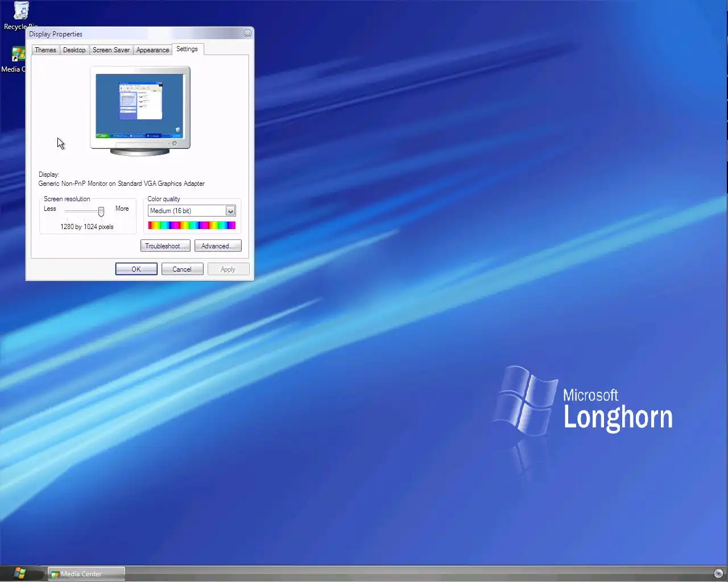
Task: Click the 'More' resolution label
Action: click(x=122, y=209)
